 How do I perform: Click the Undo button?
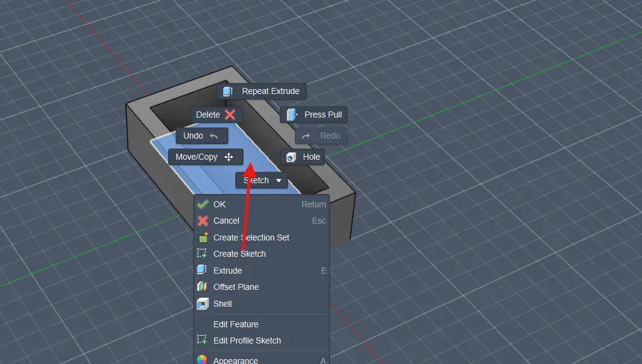pyautogui.click(x=202, y=136)
